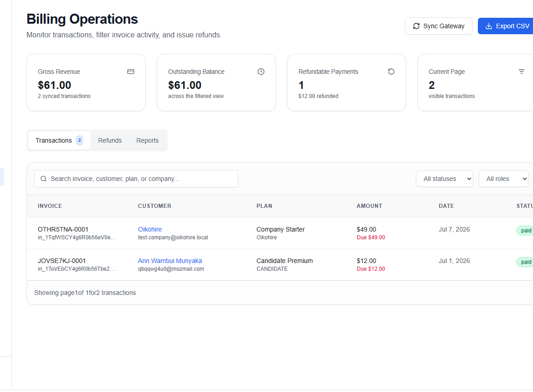Click the Gross Revenue card

(86, 83)
